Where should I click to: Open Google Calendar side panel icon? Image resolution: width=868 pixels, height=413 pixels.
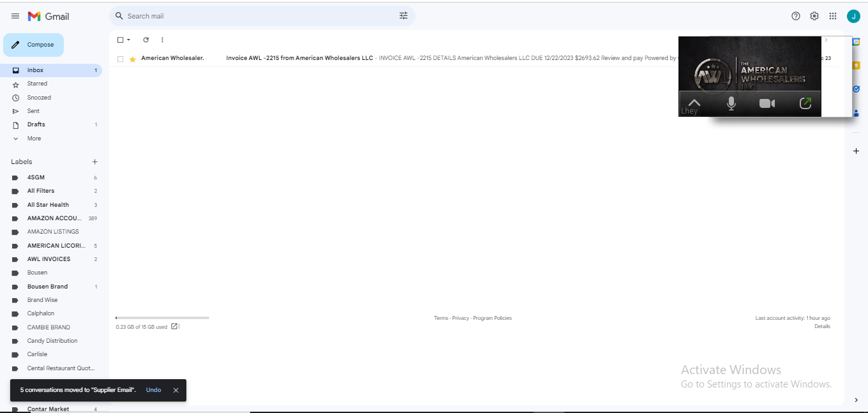[857, 41]
